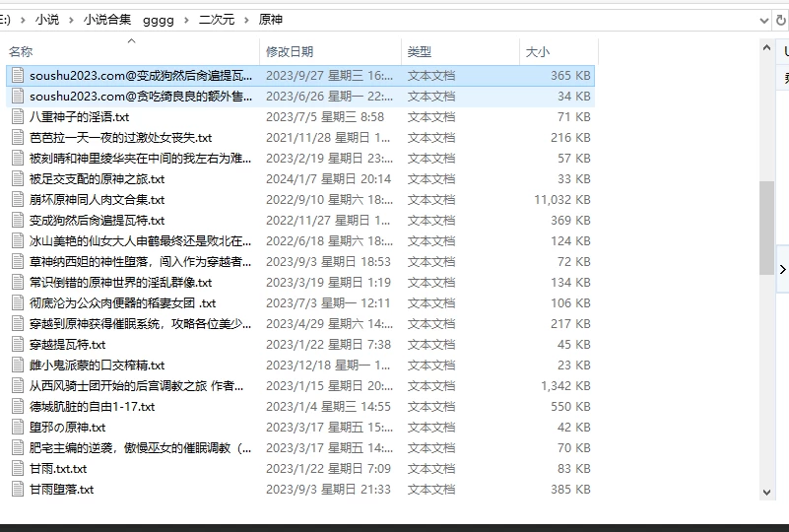Viewport: 789px width, 532px height.
Task: Click the 550 KB size cell
Action: pos(570,407)
